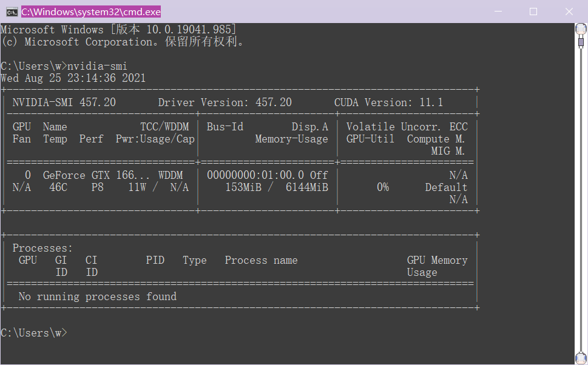Click bus ID 00000000:01:00.0
This screenshot has width=588, height=365.
[x=255, y=175]
